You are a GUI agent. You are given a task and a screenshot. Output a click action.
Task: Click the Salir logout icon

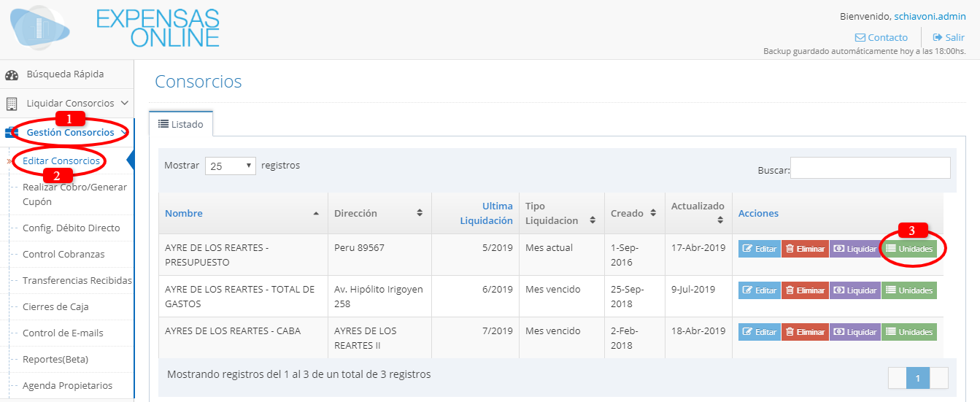(938, 38)
